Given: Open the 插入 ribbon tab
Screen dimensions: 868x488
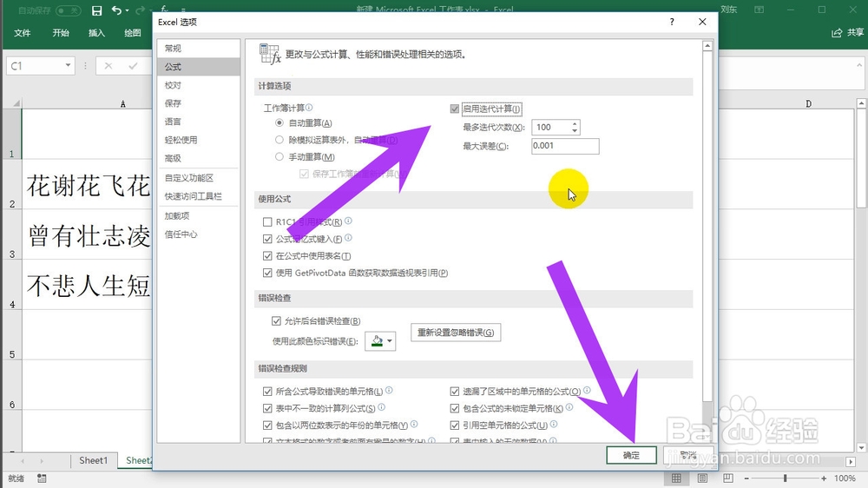Looking at the screenshot, I should click(x=97, y=33).
